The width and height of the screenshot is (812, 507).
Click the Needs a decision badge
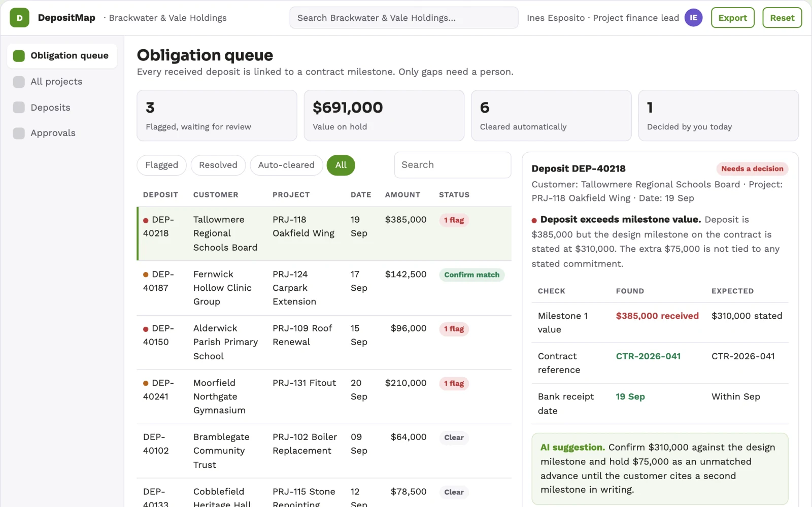click(x=752, y=169)
